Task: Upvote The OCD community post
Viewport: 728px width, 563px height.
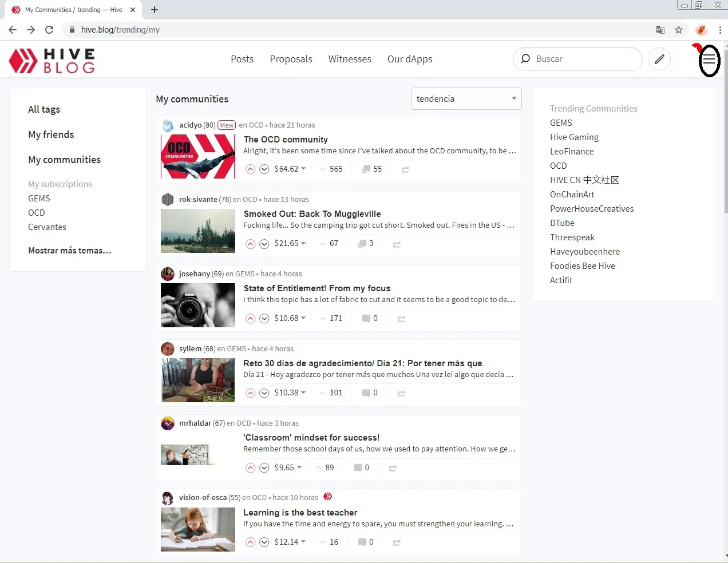Action: point(250,169)
